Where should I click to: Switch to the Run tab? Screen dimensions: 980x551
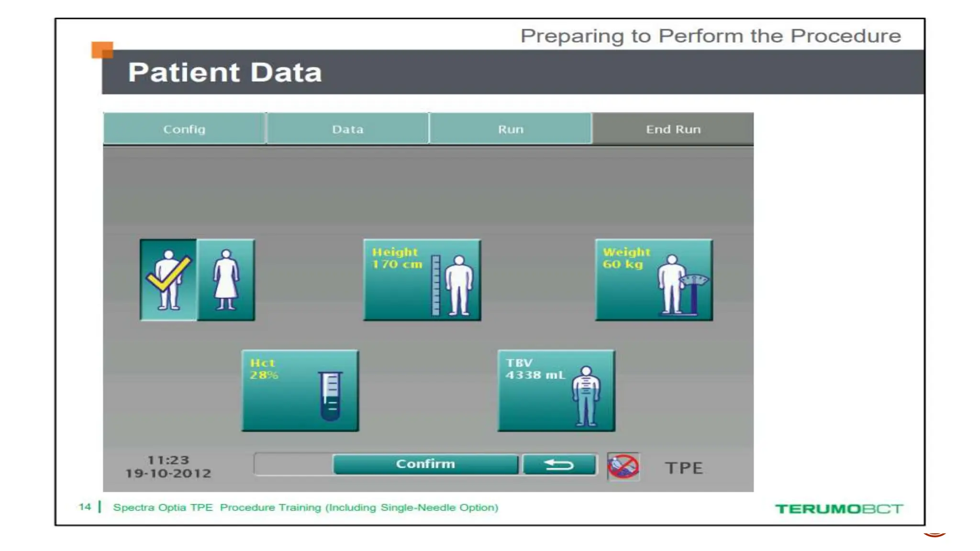click(511, 129)
